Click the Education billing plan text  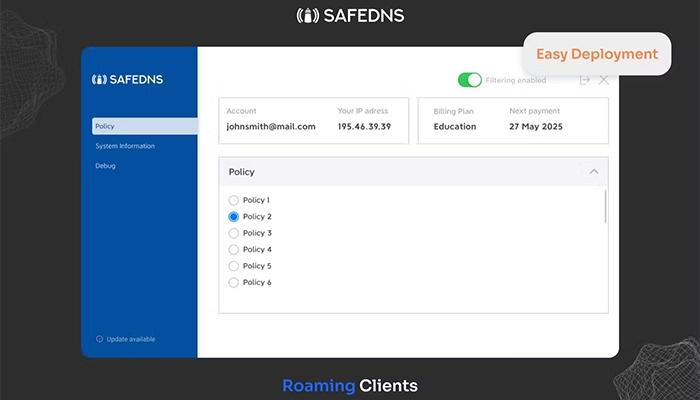(455, 126)
